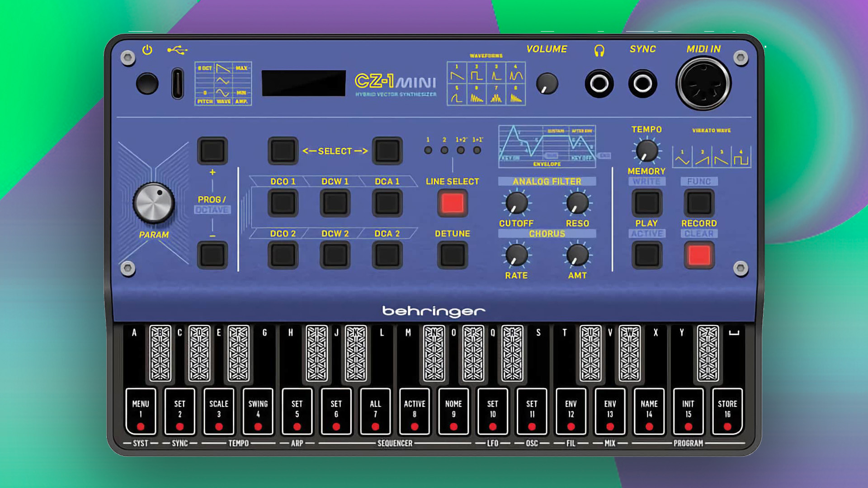Viewport: 868px width, 488px height.
Task: Click the FUNC button
Action: pyautogui.click(x=699, y=203)
